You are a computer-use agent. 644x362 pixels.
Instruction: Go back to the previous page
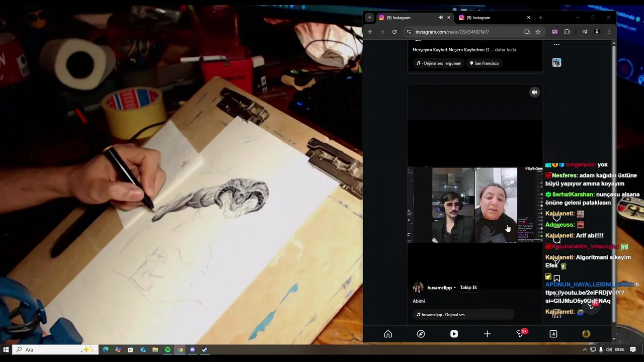coord(370,32)
